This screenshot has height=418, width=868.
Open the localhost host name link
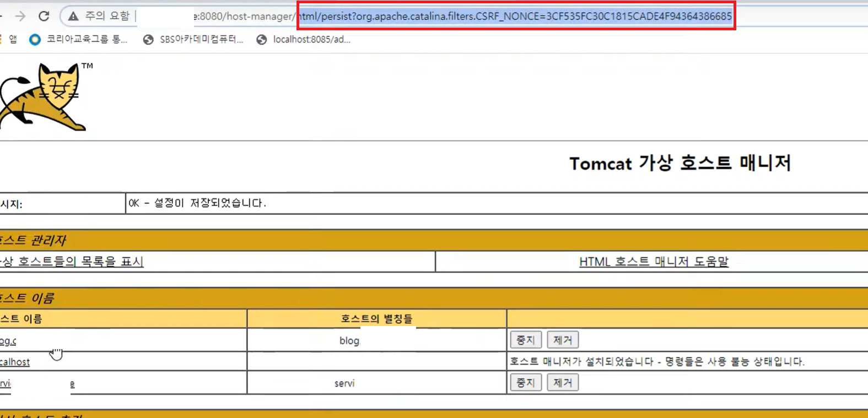15,362
